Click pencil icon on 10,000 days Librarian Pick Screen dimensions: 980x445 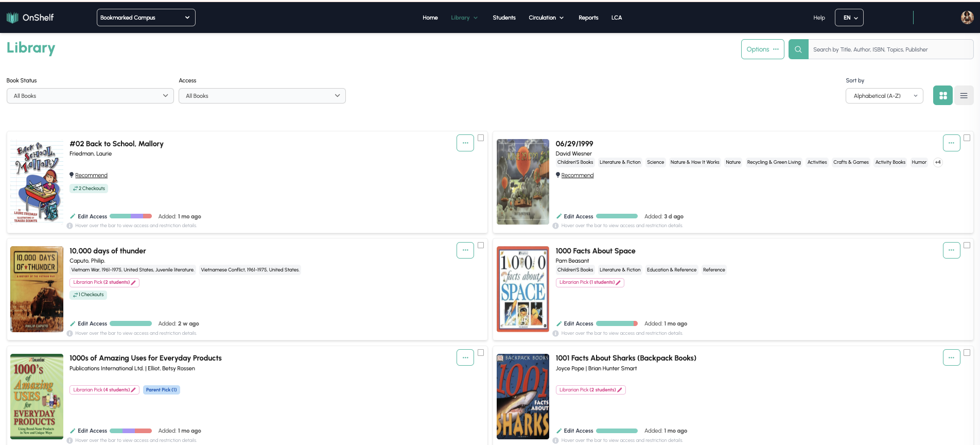coord(134,283)
